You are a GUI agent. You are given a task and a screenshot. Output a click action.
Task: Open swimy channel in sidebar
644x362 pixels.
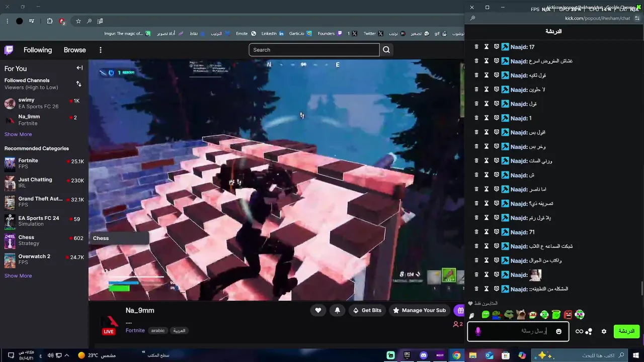click(x=44, y=103)
